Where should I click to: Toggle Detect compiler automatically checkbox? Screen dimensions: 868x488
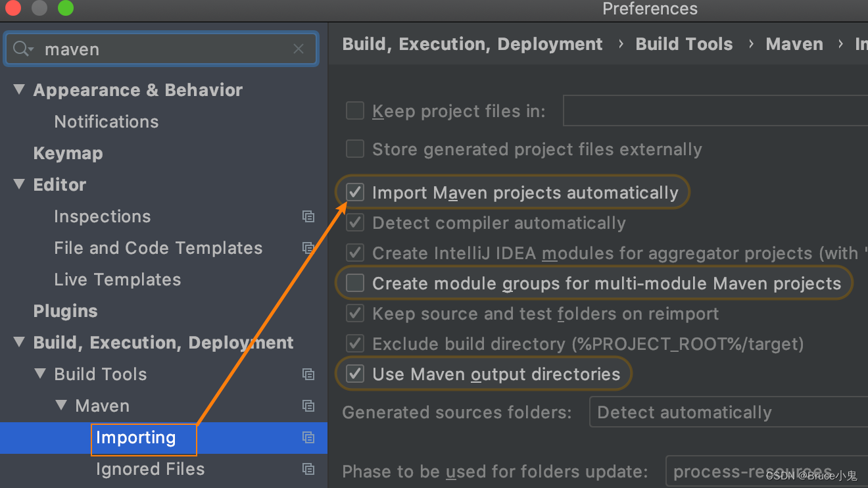[355, 222]
